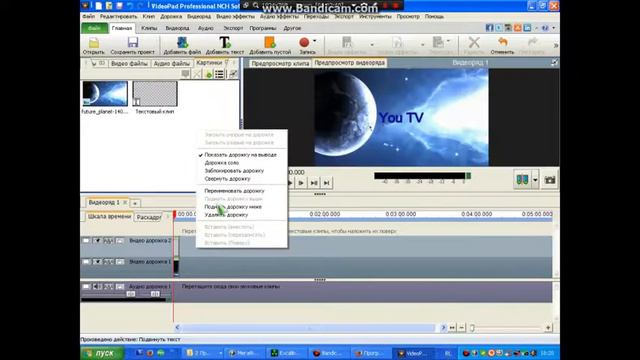Click the Сохранить проект floppy disk icon
Viewport: 640px width, 360px height.
[x=133, y=42]
